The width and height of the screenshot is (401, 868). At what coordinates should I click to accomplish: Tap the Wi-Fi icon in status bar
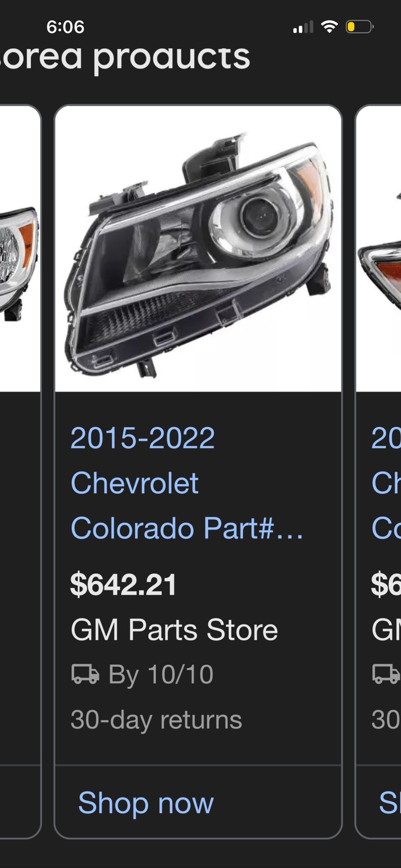point(330,27)
